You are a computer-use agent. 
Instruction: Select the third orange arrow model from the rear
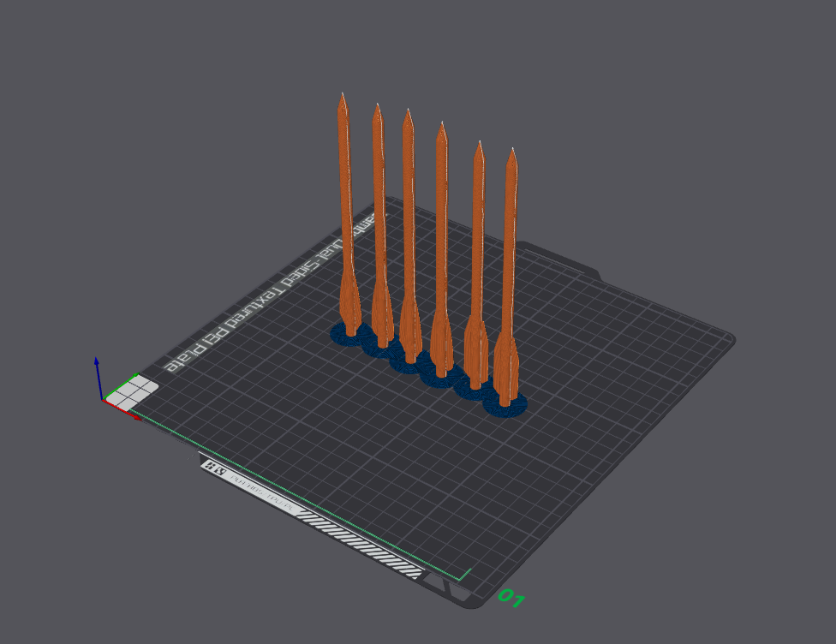(x=409, y=235)
